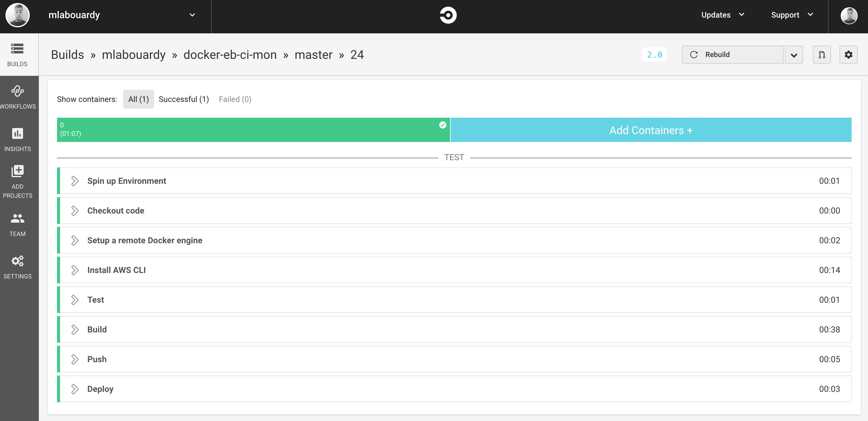
Task: Click build number 24 in breadcrumb
Action: point(357,55)
